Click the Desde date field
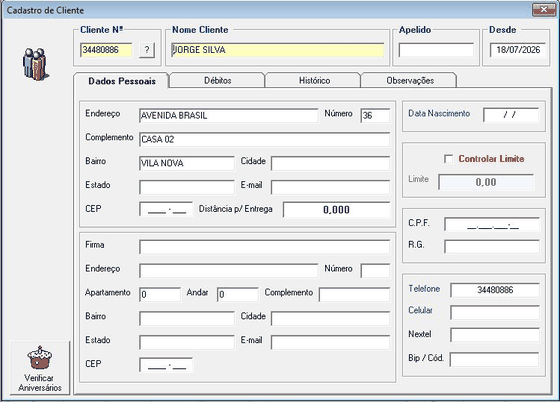Image resolution: width=560 pixels, height=402 pixels. 518,50
